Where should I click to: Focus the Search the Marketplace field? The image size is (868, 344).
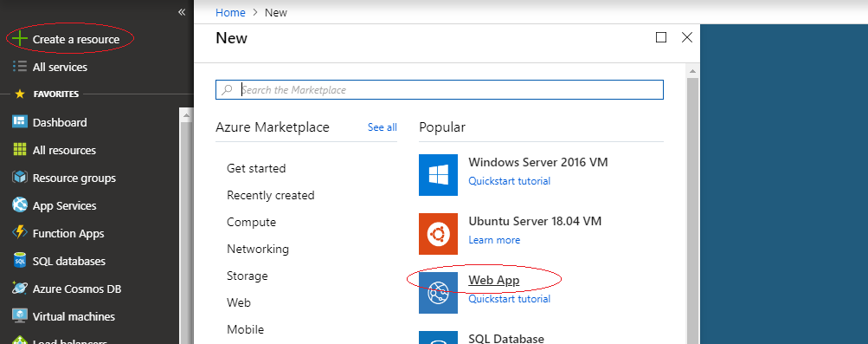pyautogui.click(x=439, y=90)
